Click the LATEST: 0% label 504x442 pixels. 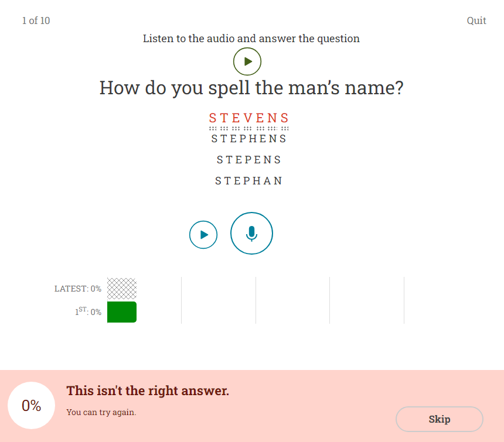pos(78,289)
